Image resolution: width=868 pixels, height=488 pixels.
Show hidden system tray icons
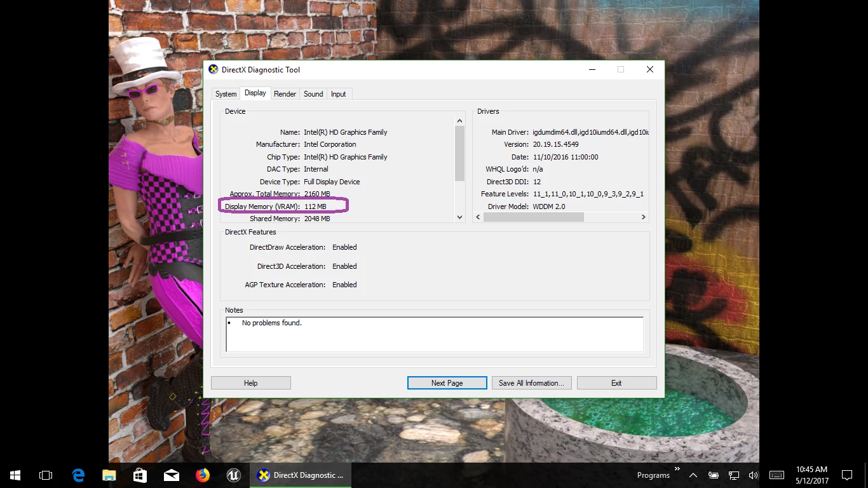693,475
